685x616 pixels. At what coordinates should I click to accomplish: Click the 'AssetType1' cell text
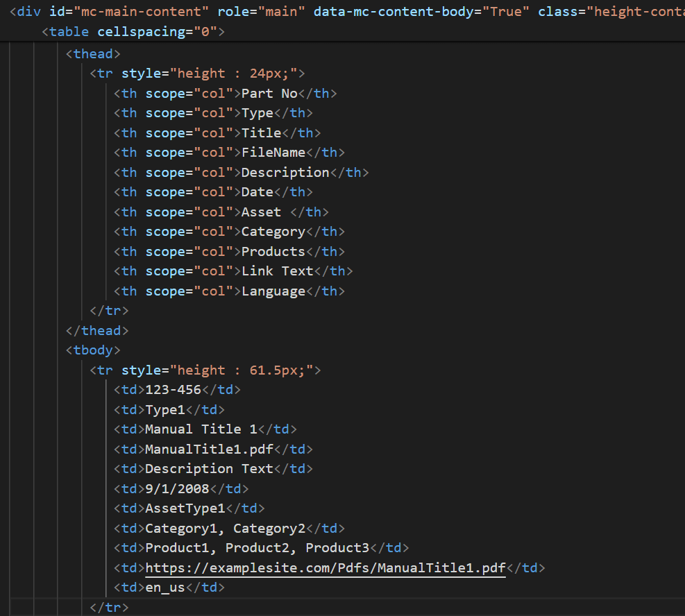185,508
